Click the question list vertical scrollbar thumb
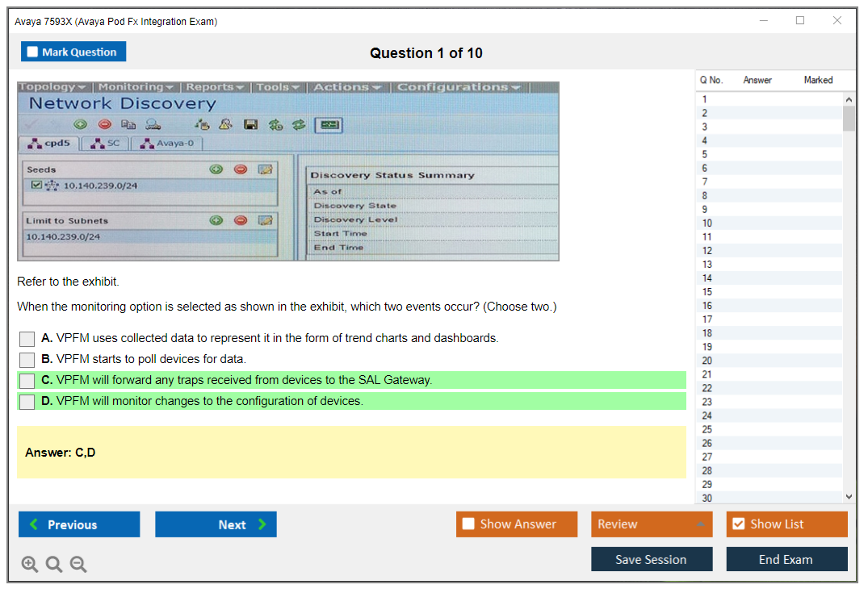Viewport: 868px width, 593px height. pyautogui.click(x=848, y=118)
